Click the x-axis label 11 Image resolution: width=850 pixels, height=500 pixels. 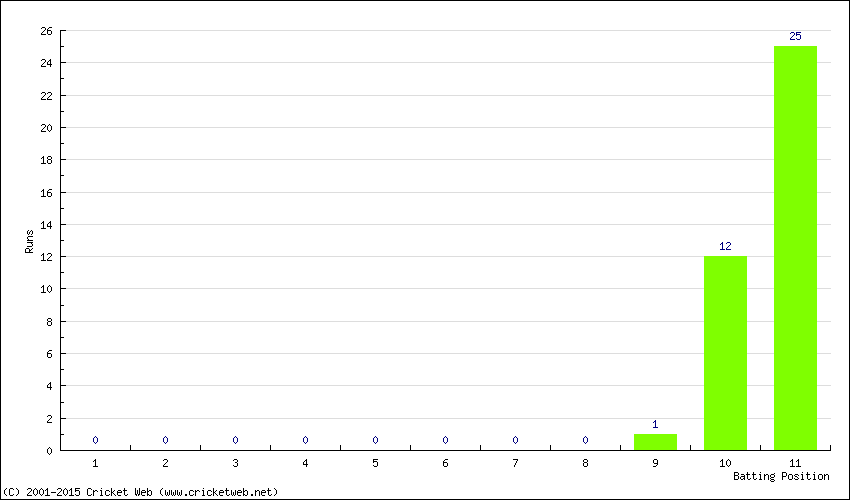click(x=795, y=463)
